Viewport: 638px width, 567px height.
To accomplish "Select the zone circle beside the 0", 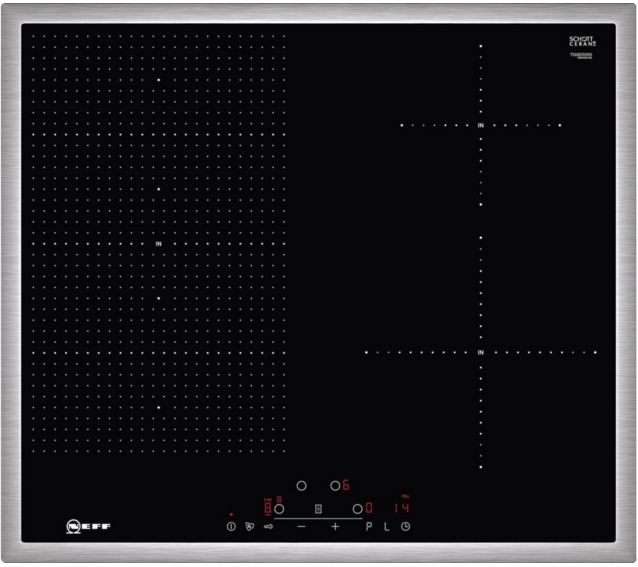I will 357,508.
